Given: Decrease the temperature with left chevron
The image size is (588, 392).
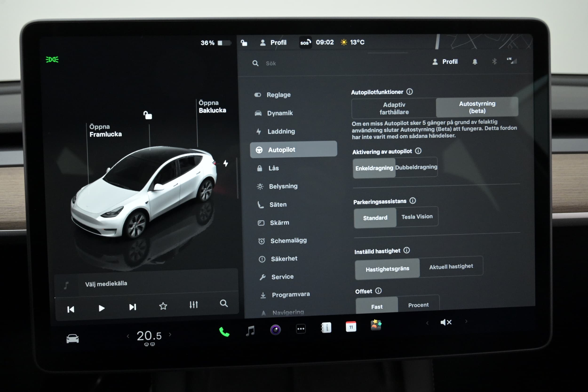Looking at the screenshot, I should 128,336.
